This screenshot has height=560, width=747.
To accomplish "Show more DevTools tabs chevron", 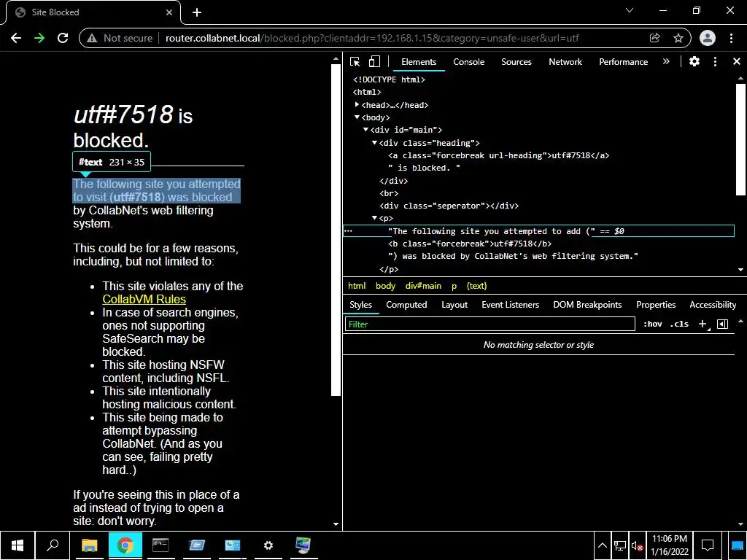I will coord(666,61).
